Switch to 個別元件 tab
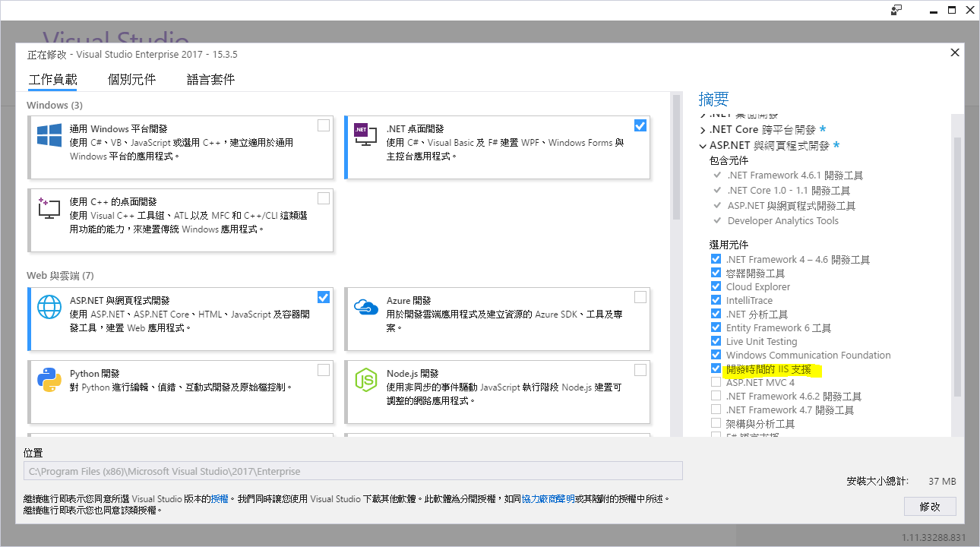Screen dimensions: 980x547 (x=131, y=79)
